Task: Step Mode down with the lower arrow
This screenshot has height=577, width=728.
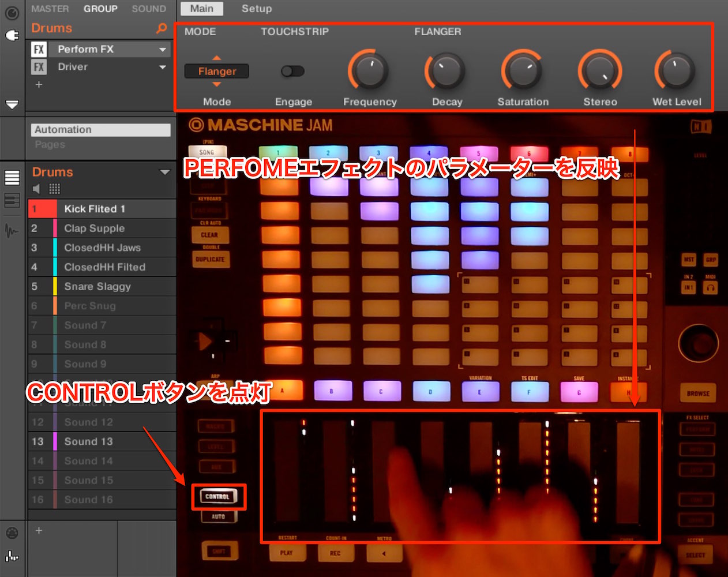Action: (x=217, y=84)
